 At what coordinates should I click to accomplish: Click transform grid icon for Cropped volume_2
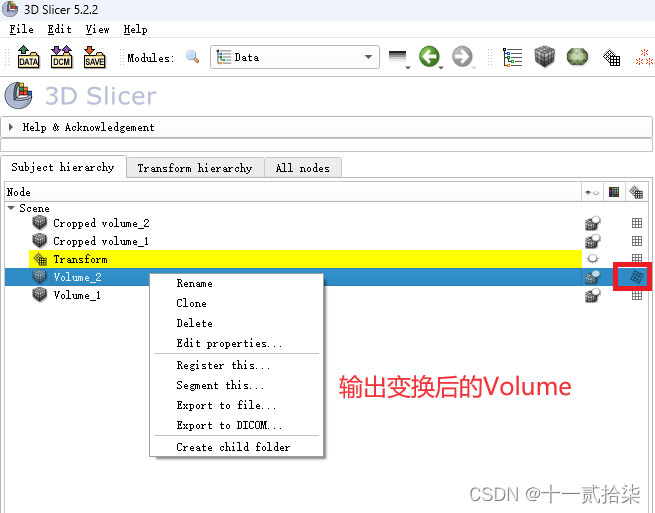pyautogui.click(x=637, y=223)
